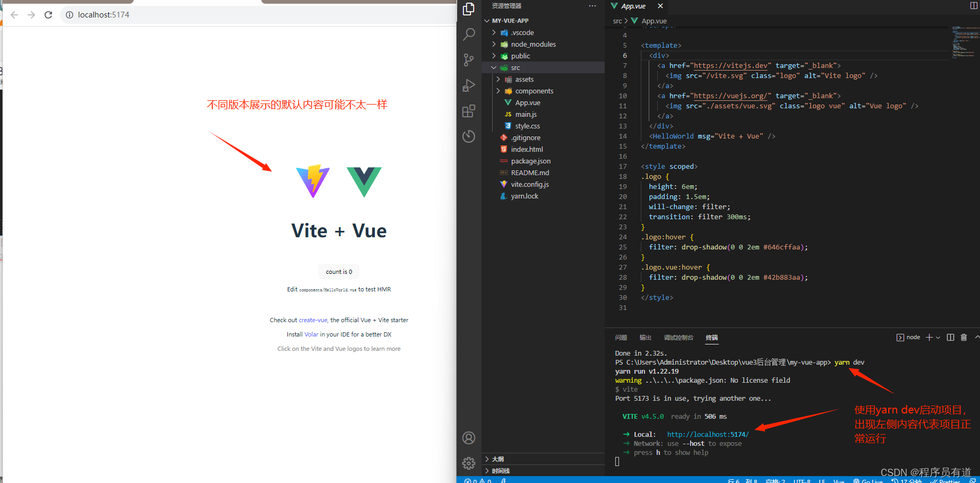Click the editor minimap
This screenshot has width=980, height=483.
pos(965,41)
